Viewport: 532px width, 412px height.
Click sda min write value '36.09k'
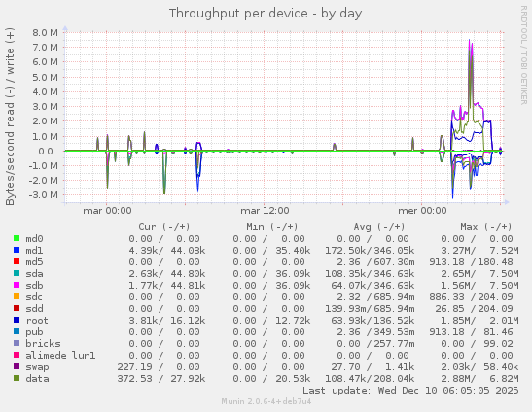[x=293, y=274]
